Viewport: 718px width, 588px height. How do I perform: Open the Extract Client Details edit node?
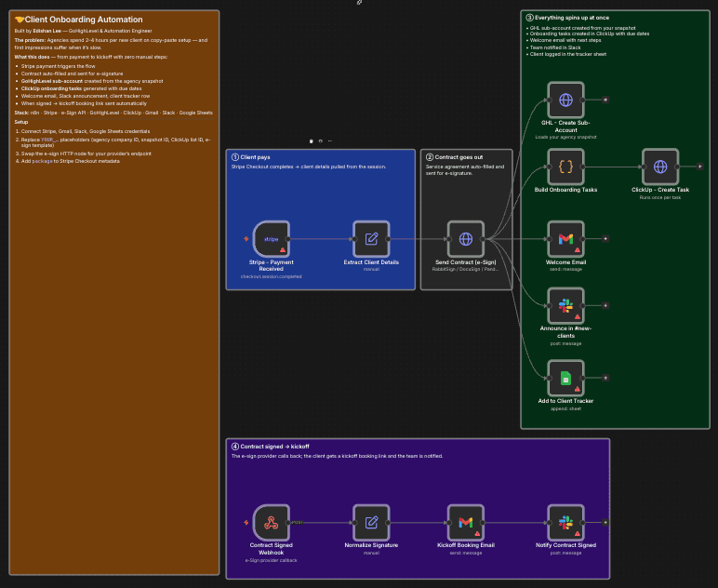point(371,238)
